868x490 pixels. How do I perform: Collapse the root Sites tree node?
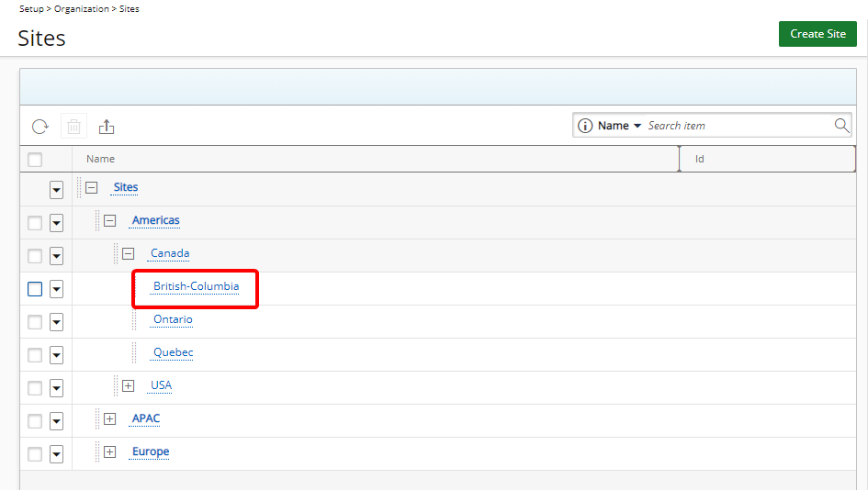tap(92, 187)
